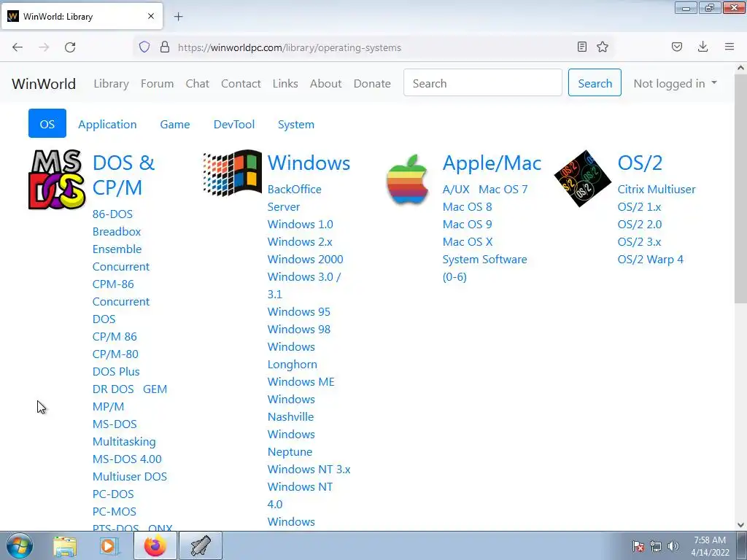This screenshot has height=560, width=747.
Task: Click the browser Forward arrow
Action: pyautogui.click(x=44, y=47)
